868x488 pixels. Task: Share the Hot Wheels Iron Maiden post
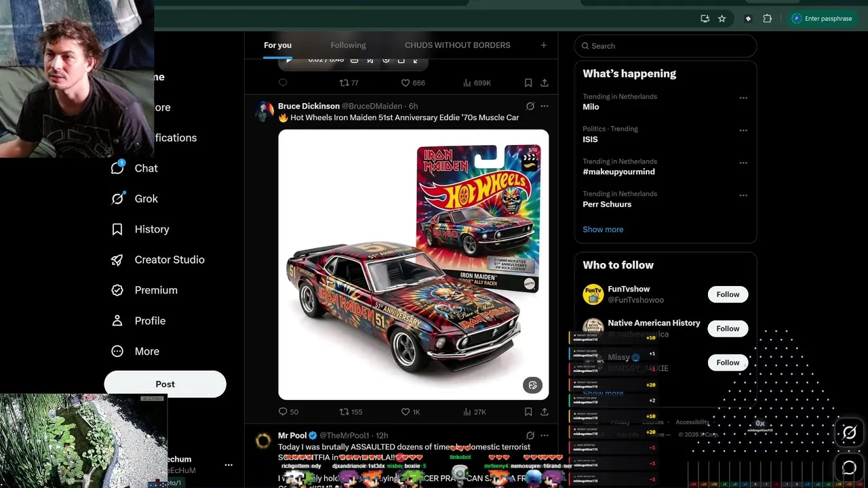point(544,411)
